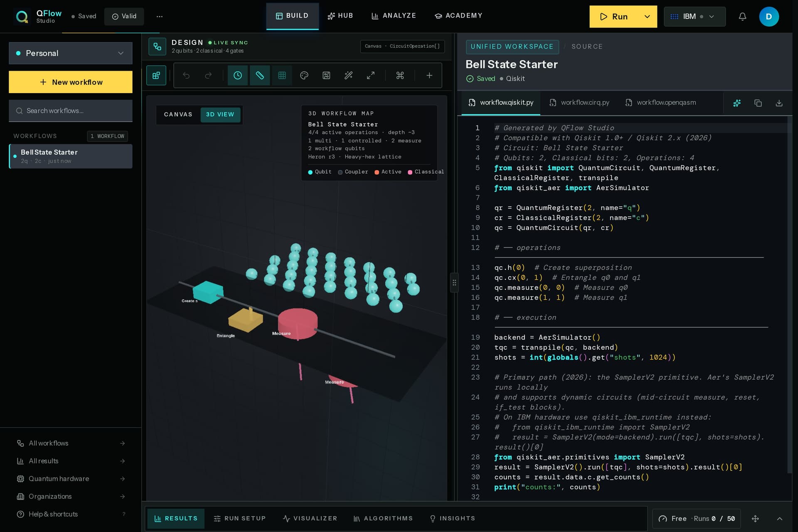Viewport: 798px width, 532px height.
Task: Click the yellow Entangle 3D block
Action: coord(245,319)
